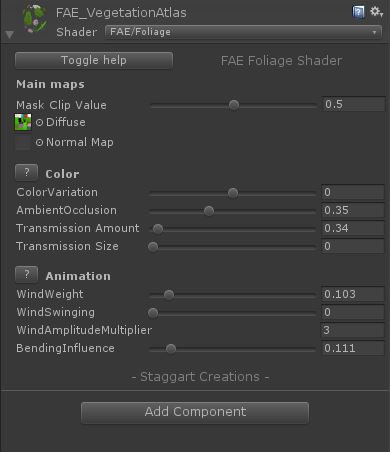
Task: Click the Toggle help button
Action: point(94,60)
